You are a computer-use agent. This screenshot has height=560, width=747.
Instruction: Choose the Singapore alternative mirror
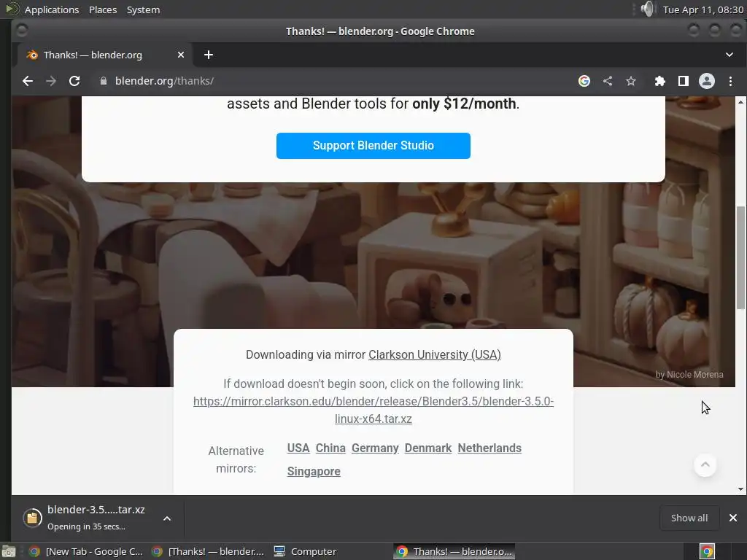point(314,472)
